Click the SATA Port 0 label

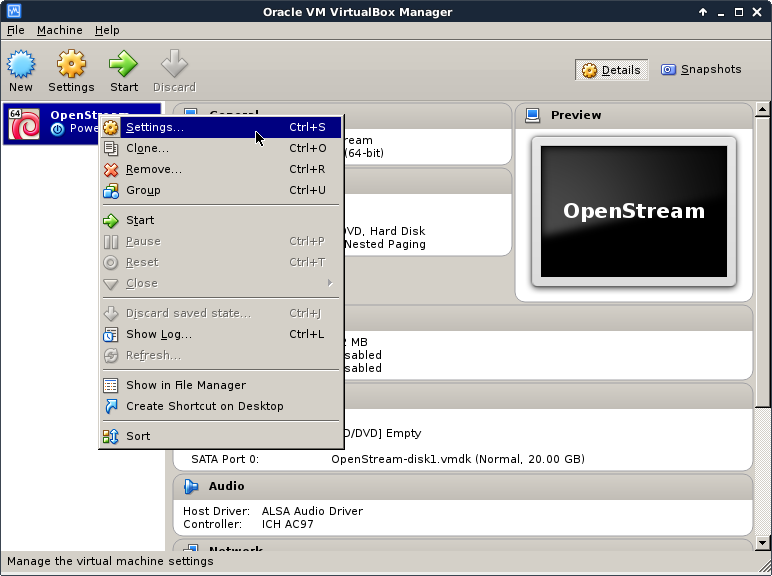click(225, 459)
